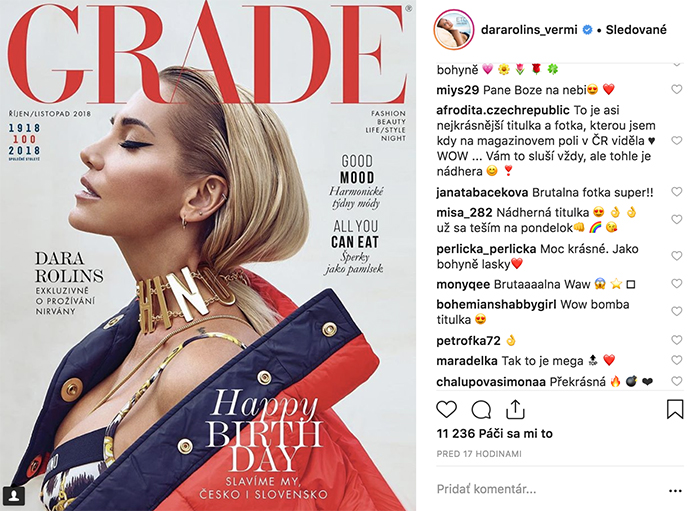
Task: Open the PRED 17 HODINAMI timestamp link
Action: tap(479, 454)
